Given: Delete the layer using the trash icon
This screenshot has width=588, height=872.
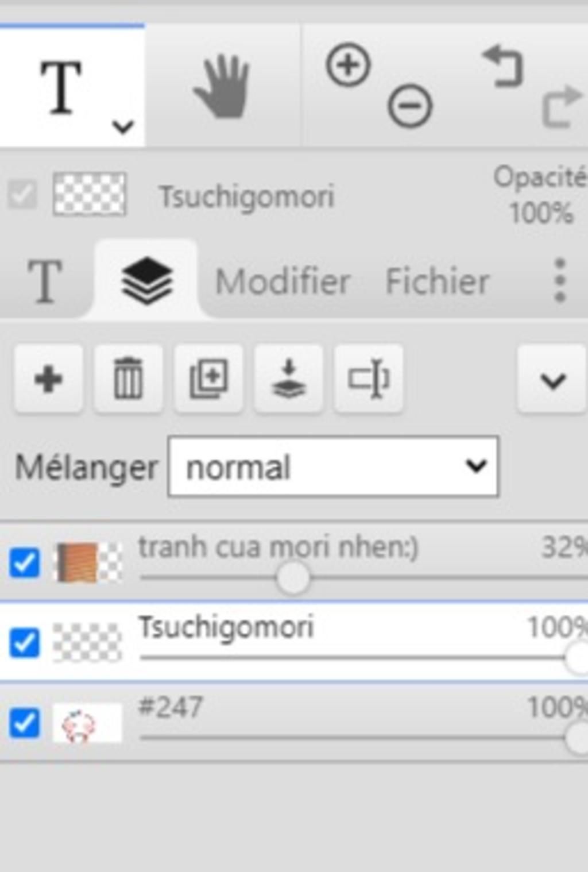Looking at the screenshot, I should click(128, 379).
